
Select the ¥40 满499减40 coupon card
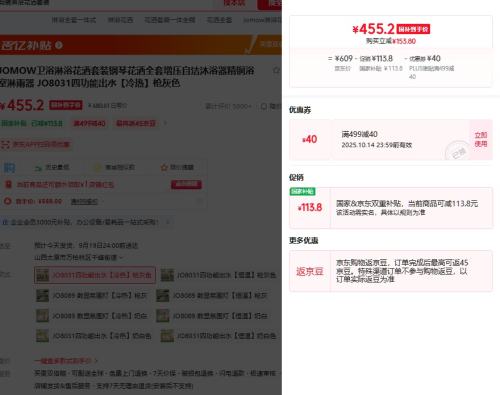coord(391,140)
